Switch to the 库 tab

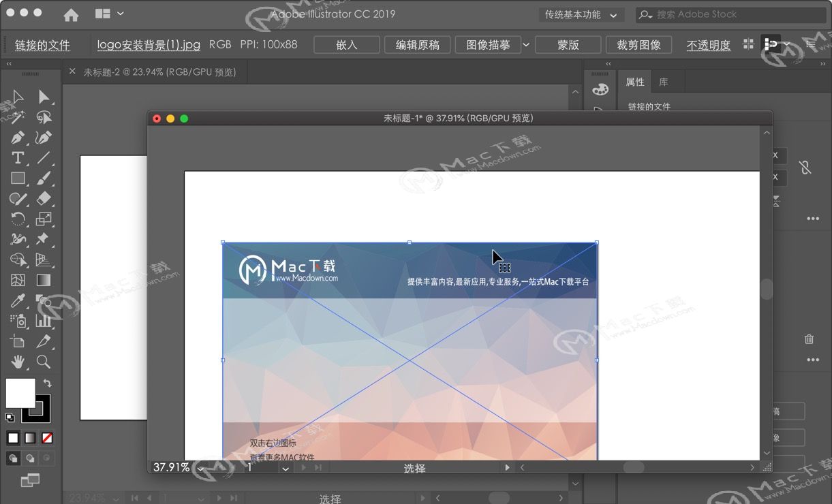tap(663, 82)
